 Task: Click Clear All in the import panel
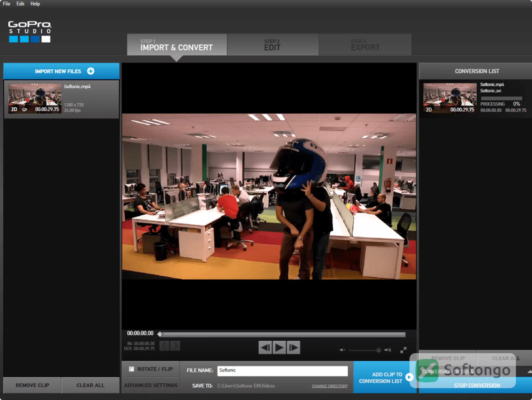(90, 385)
